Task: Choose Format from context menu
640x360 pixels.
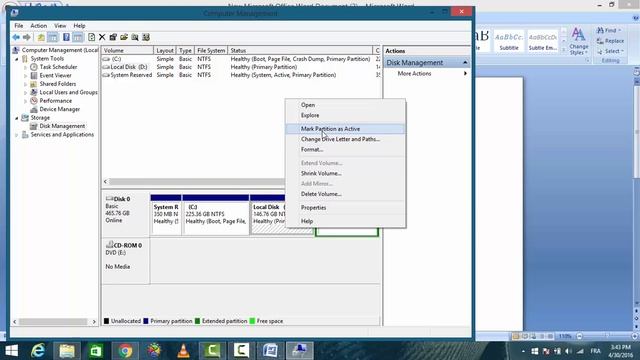Action: click(x=345, y=149)
